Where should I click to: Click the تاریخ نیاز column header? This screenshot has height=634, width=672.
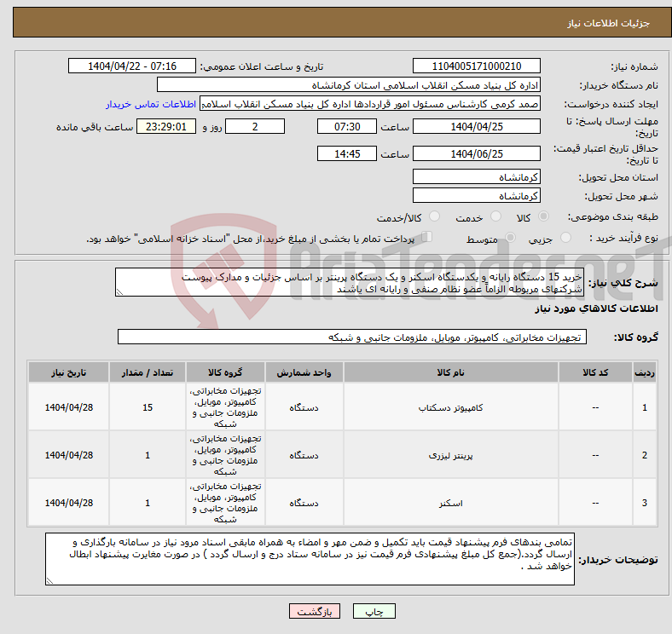[x=68, y=372]
